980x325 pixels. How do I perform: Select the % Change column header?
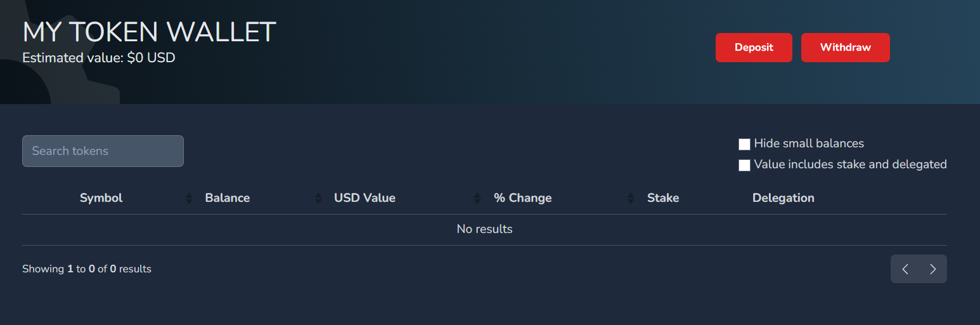click(x=523, y=198)
